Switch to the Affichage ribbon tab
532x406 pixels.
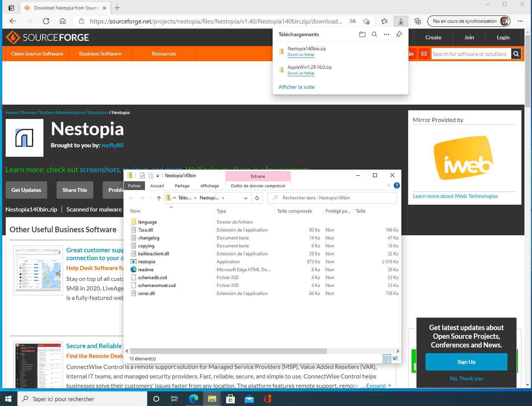pyautogui.click(x=210, y=186)
